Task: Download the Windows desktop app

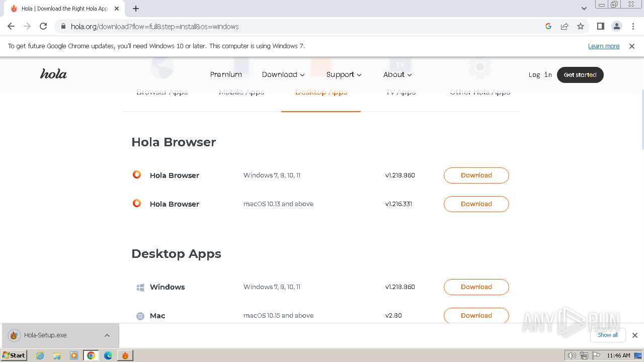Action: coord(476,287)
